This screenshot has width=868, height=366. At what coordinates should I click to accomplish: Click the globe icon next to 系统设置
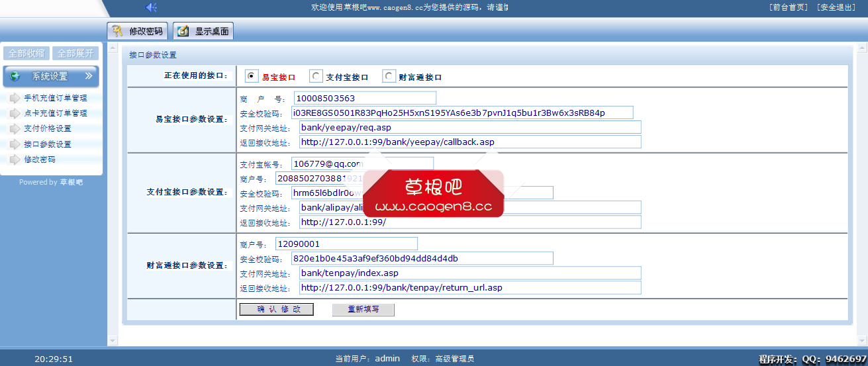click(x=15, y=76)
